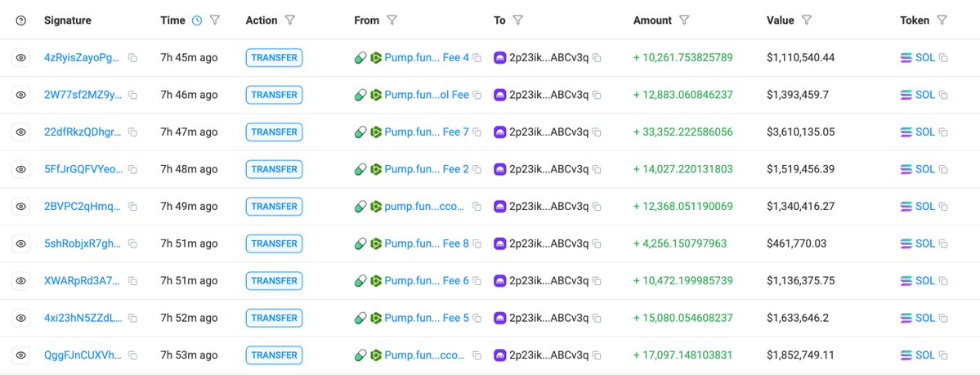Open signature 5FfJrGQFVYeo transaction link
The width and height of the screenshot is (980, 375).
(83, 169)
